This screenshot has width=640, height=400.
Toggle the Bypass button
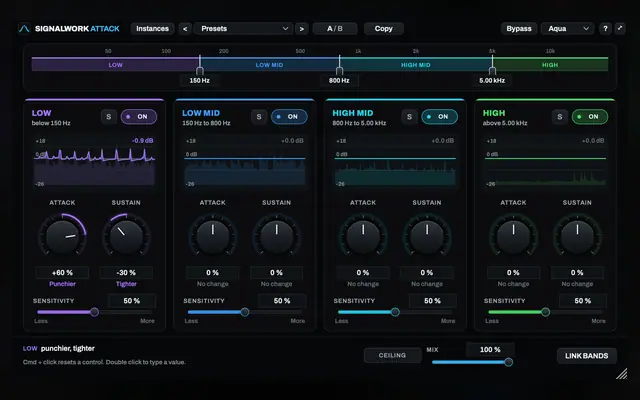[519, 29]
